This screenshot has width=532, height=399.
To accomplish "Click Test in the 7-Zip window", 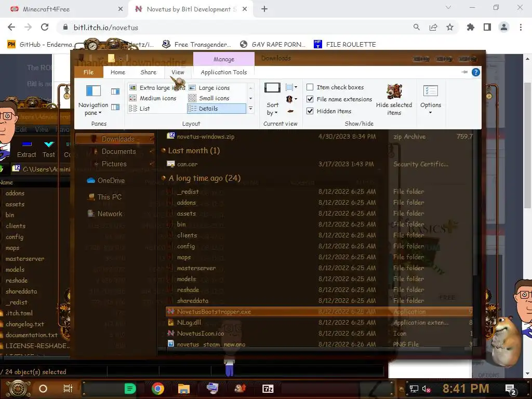I will click(49, 149).
